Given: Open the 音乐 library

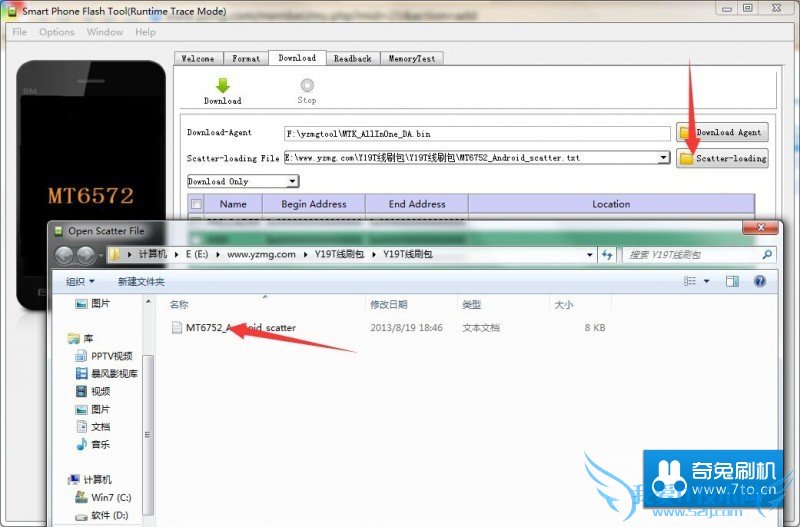Looking at the screenshot, I should click(x=93, y=444).
